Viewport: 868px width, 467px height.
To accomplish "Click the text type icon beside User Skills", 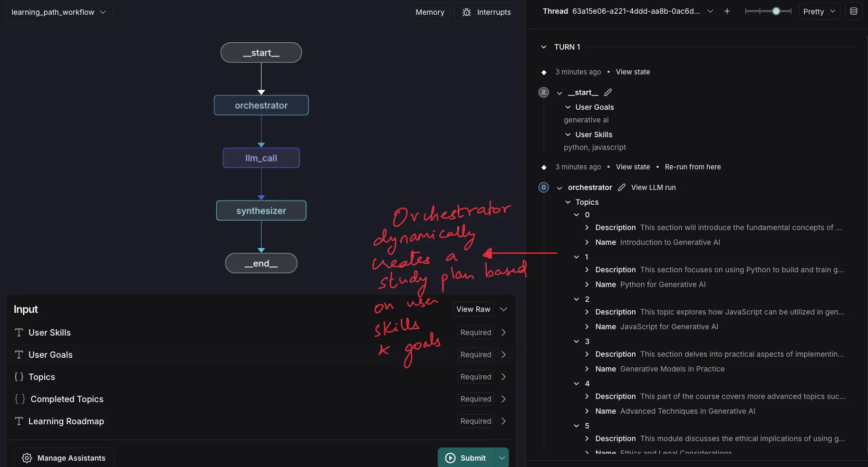I will pos(19,332).
